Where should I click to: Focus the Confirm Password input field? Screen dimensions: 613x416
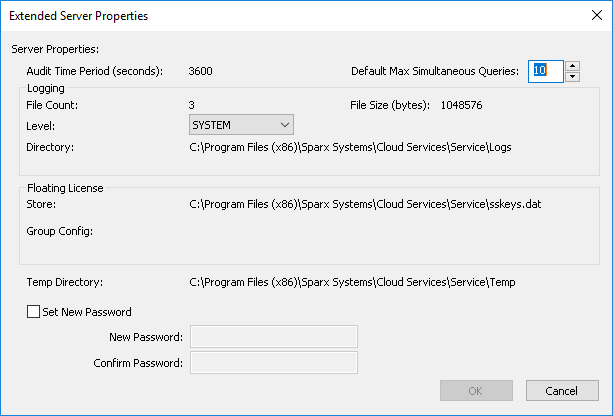(x=273, y=362)
